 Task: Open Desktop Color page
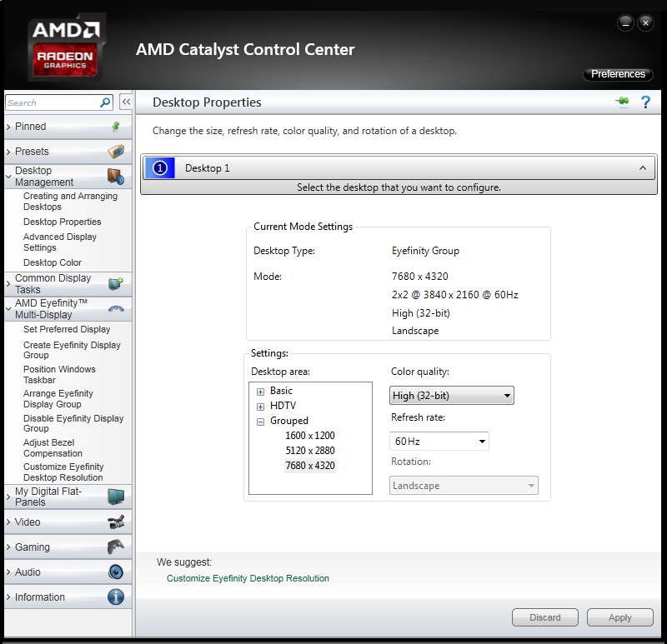pos(53,262)
